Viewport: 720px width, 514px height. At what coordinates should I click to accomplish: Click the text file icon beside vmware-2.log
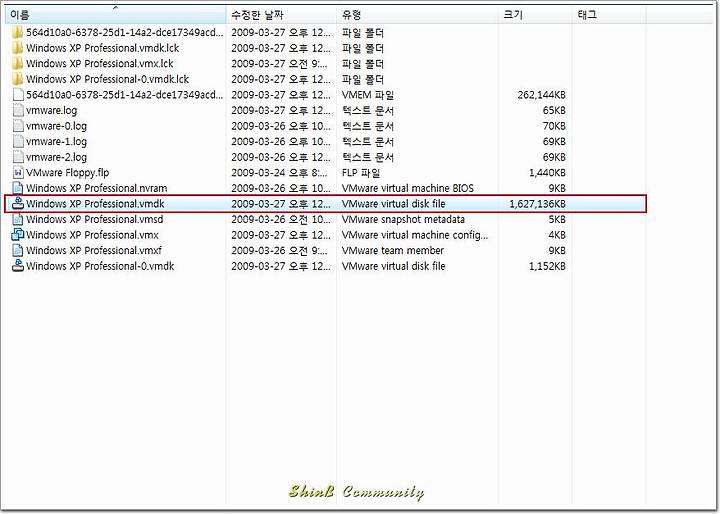(x=18, y=157)
